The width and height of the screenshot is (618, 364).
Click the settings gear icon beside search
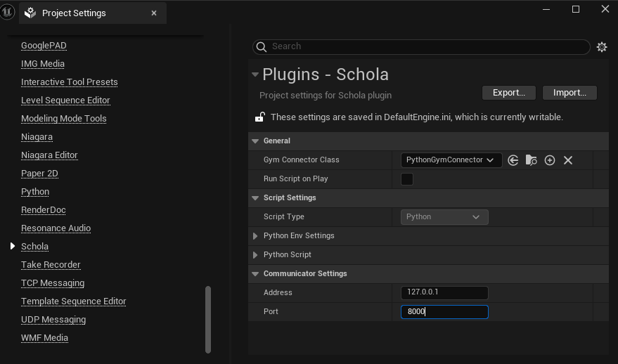(x=601, y=47)
